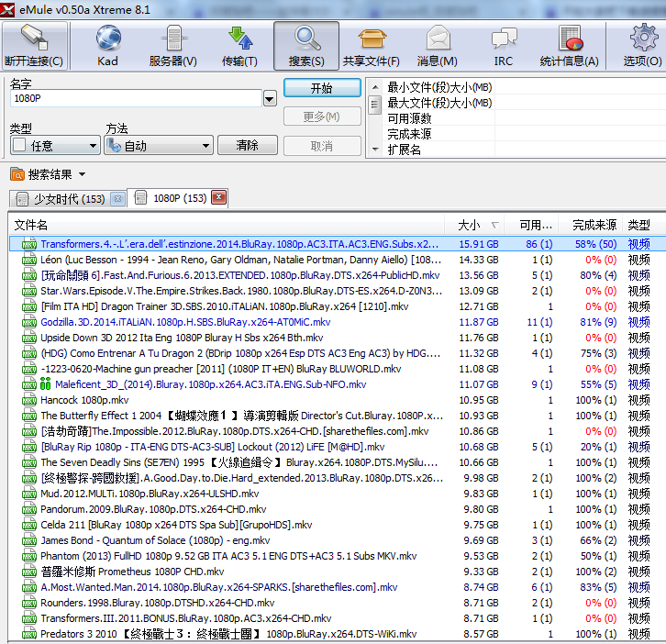Image resolution: width=666 pixels, height=644 pixels.
Task: Select Transformers.III.2011.BONUS file row
Action: (338, 618)
